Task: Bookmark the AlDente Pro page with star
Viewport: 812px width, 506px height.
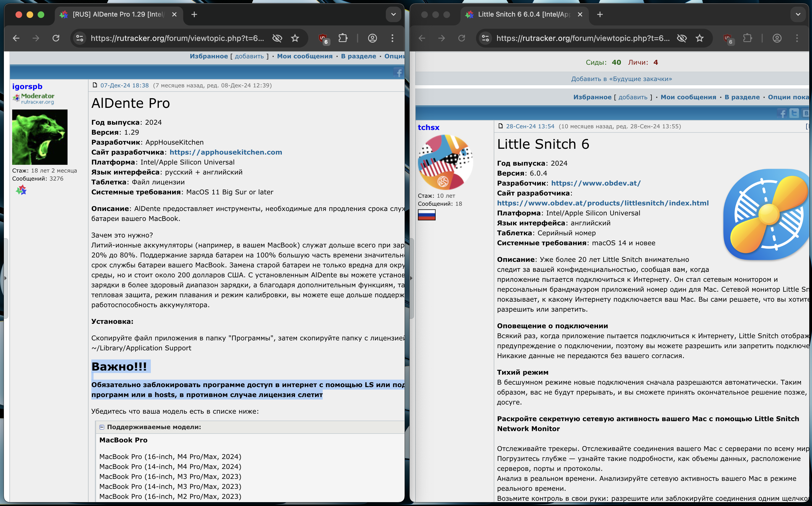Action: tap(295, 38)
